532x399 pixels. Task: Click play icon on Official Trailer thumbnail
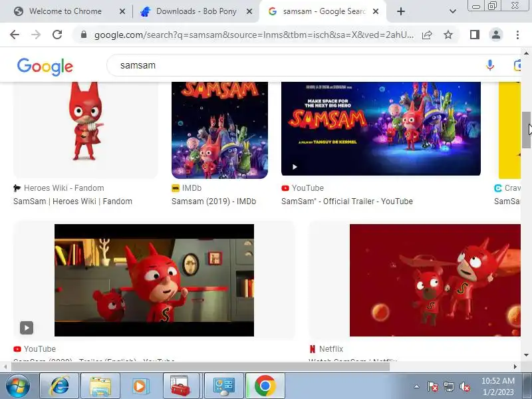[x=295, y=167]
